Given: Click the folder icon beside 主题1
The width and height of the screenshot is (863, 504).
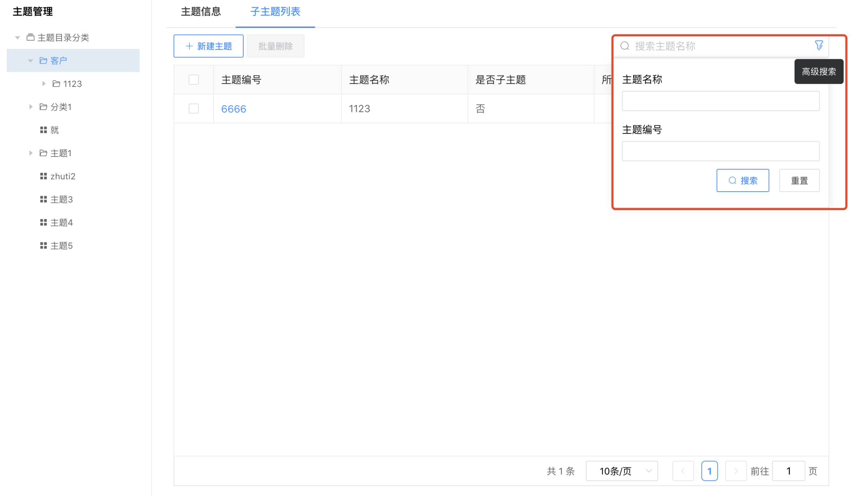Looking at the screenshot, I should pos(43,153).
